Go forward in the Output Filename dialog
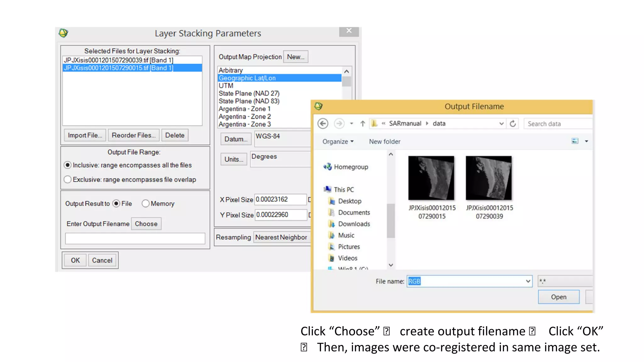644x362 pixels. [x=339, y=123]
